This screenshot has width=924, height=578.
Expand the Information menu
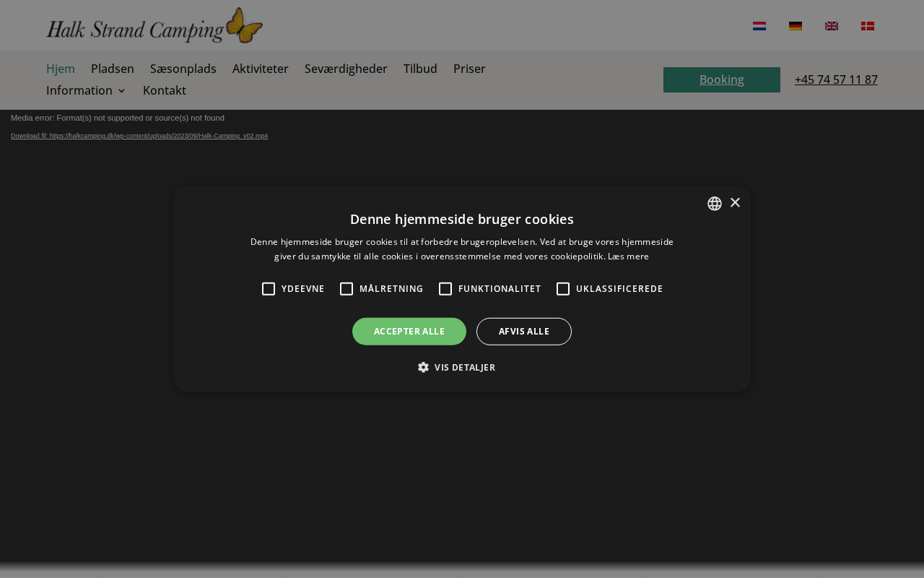tap(86, 90)
